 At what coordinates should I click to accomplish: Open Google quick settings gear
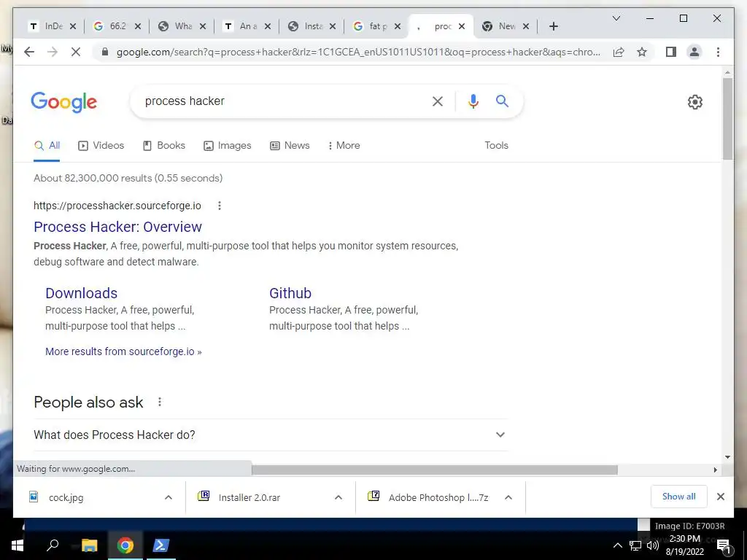click(694, 101)
